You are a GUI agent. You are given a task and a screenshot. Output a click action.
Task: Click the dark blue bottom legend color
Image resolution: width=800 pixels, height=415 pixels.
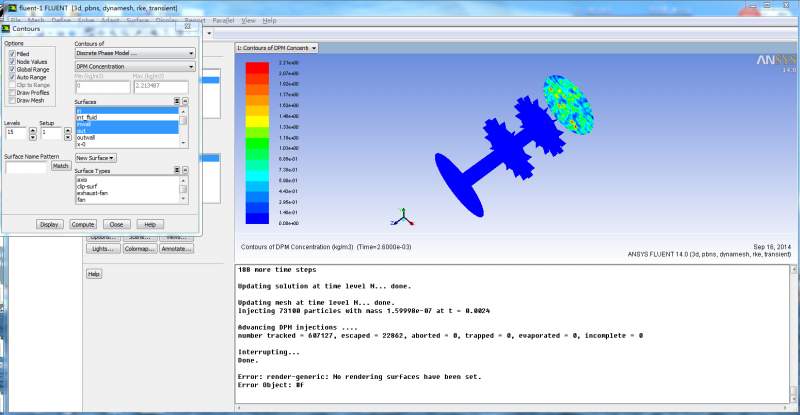257,218
